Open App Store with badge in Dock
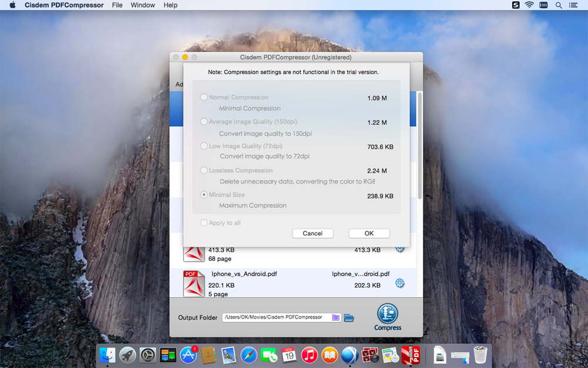This screenshot has width=588, height=368. point(188,355)
